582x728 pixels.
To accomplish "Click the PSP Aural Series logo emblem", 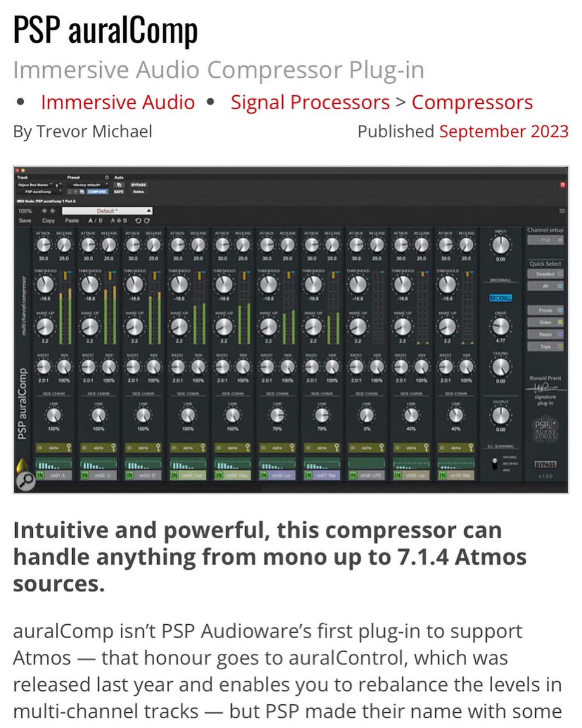I will click(545, 429).
